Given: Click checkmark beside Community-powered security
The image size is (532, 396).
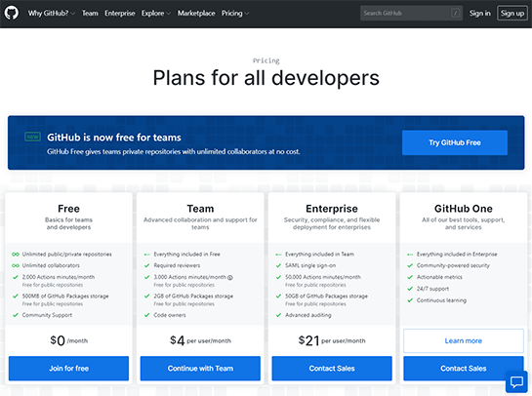Looking at the screenshot, I should 410,265.
